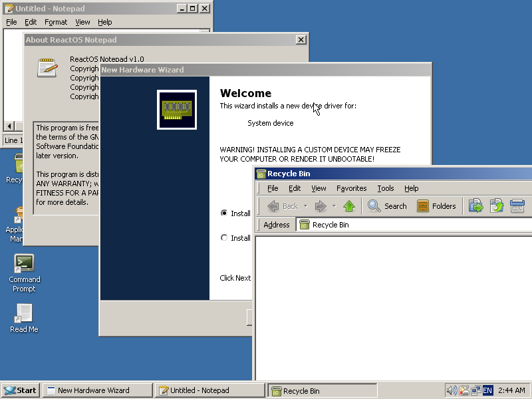Select the Command Prompt desktop icon

click(24, 273)
